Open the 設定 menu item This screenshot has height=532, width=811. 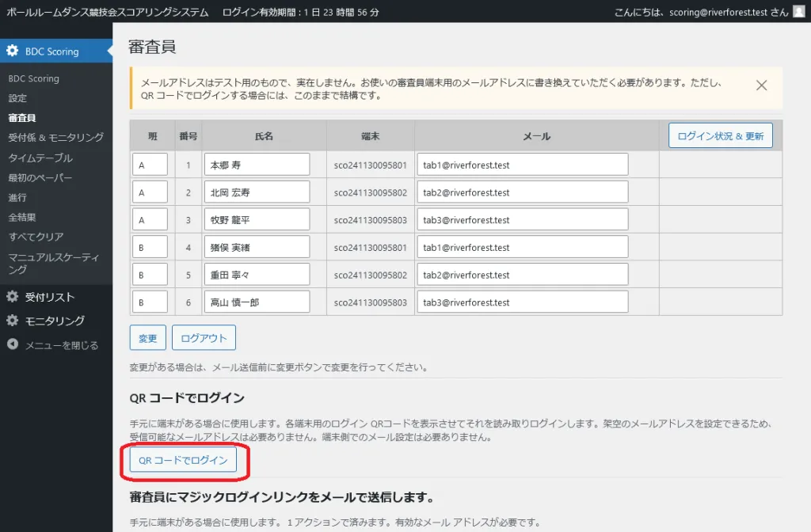tap(17, 98)
